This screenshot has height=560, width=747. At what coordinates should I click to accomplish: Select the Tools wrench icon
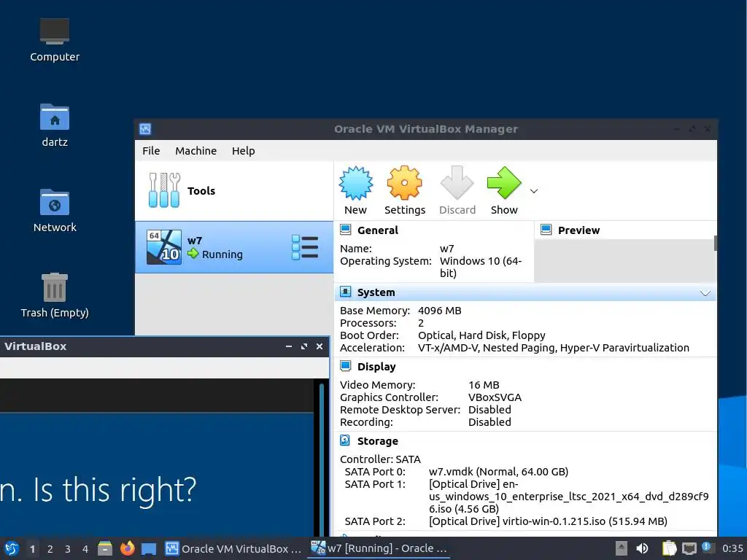pos(164,190)
